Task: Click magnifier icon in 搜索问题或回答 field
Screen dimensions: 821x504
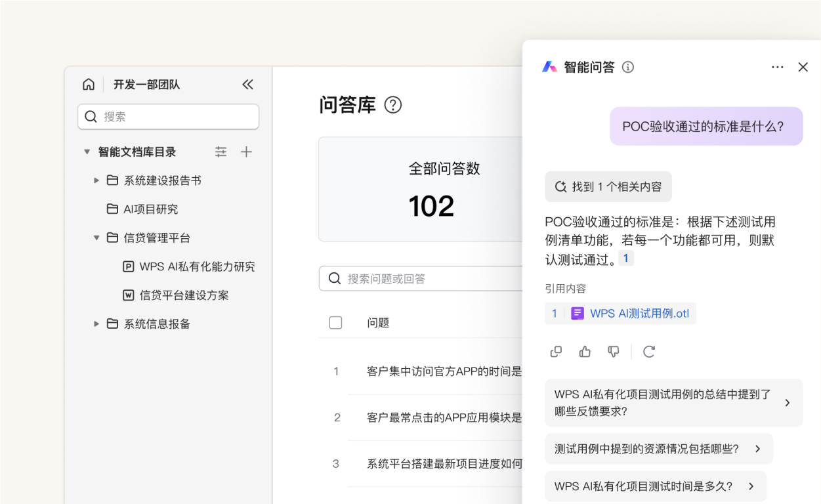Action: tap(334, 278)
